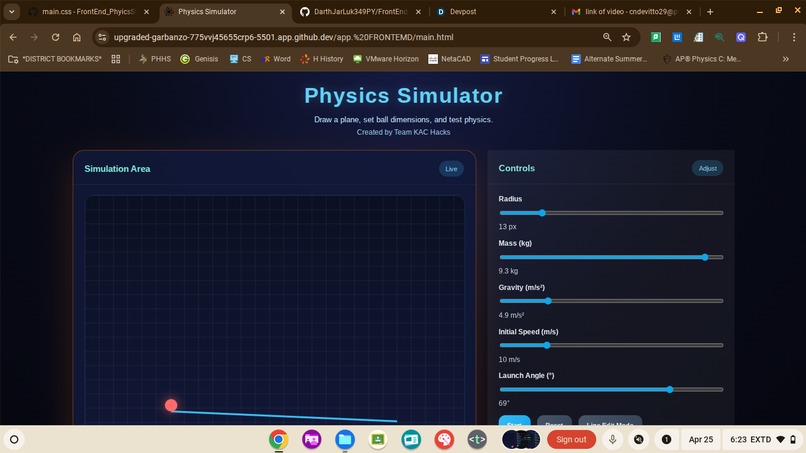This screenshot has width=806, height=453.
Task: Open the NetaCAD bookmark
Action: (450, 59)
